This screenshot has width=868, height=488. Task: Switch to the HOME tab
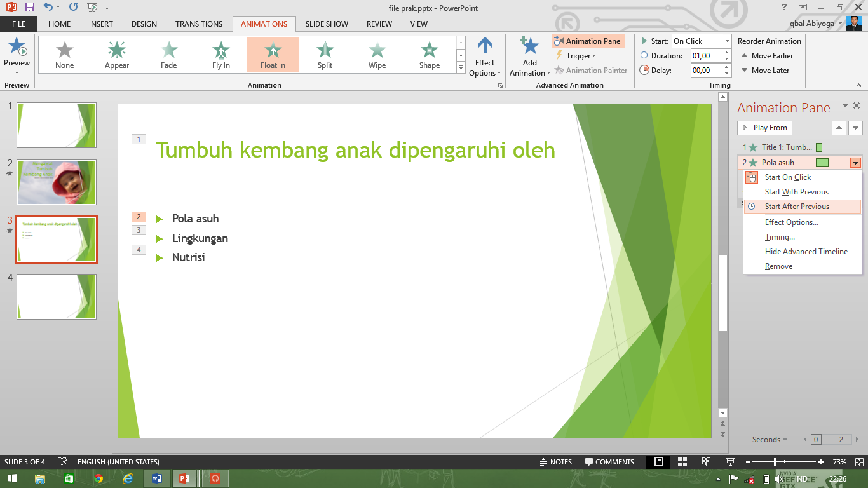(60, 24)
